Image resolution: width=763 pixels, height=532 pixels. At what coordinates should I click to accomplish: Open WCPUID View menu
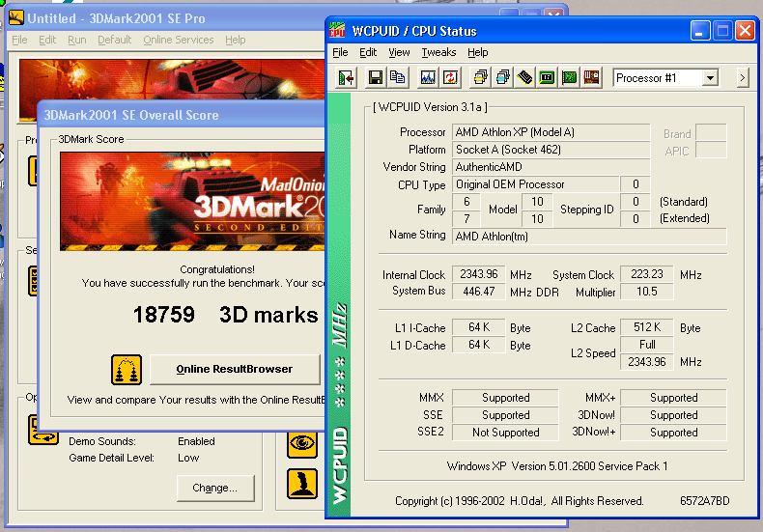(x=399, y=52)
